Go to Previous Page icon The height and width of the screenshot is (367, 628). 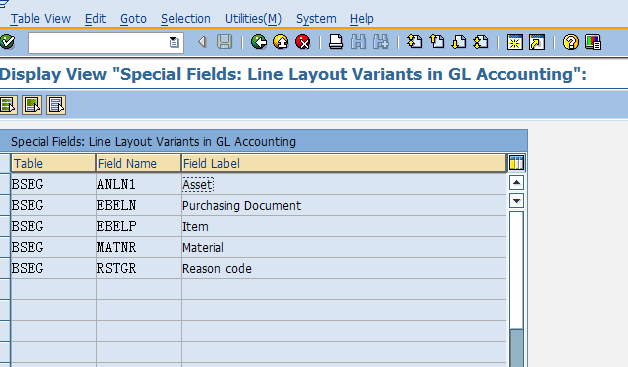pyautogui.click(x=437, y=42)
